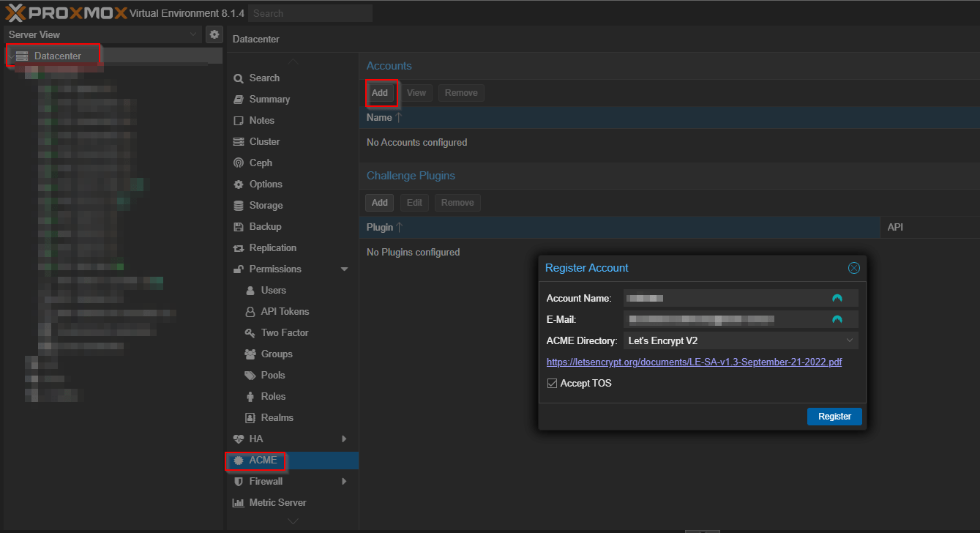Open the Two Factor page
Viewport: 980px width, 533px height.
285,332
